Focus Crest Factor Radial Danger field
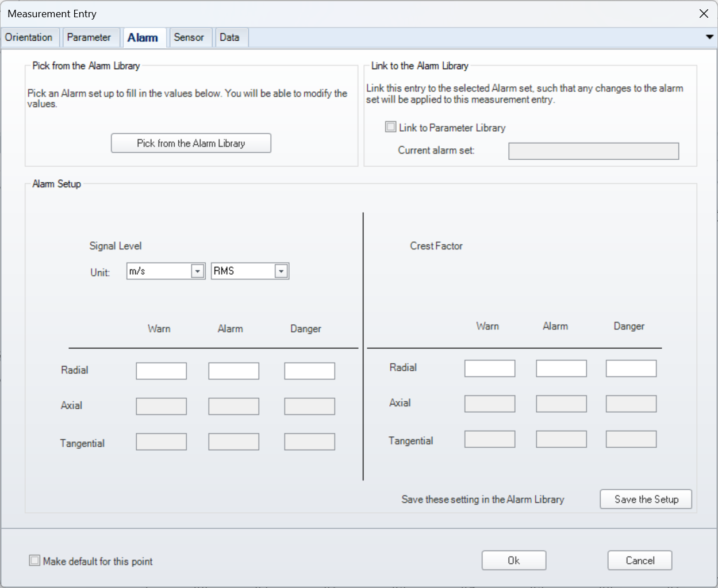 coord(631,368)
